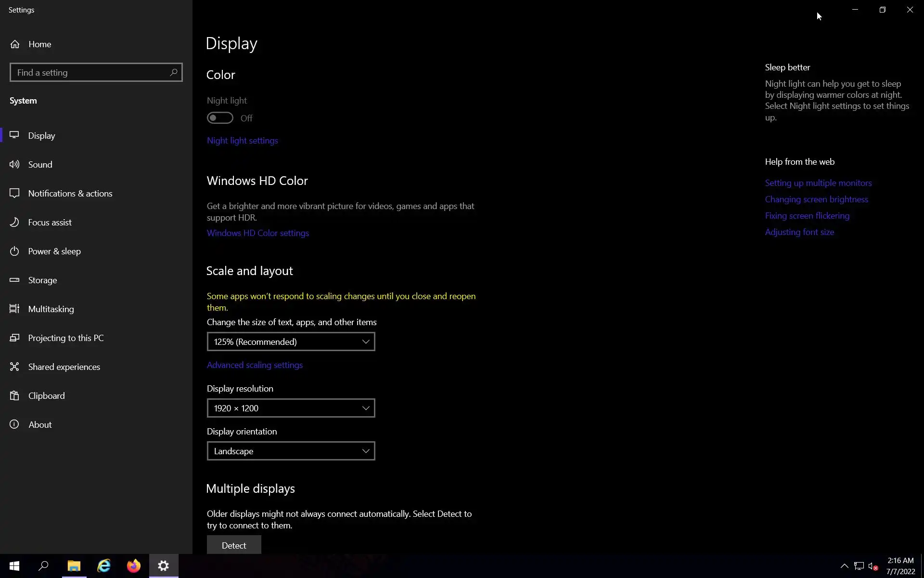The width and height of the screenshot is (924, 578).
Task: Click the Home icon in sidebar
Action: tap(15, 44)
